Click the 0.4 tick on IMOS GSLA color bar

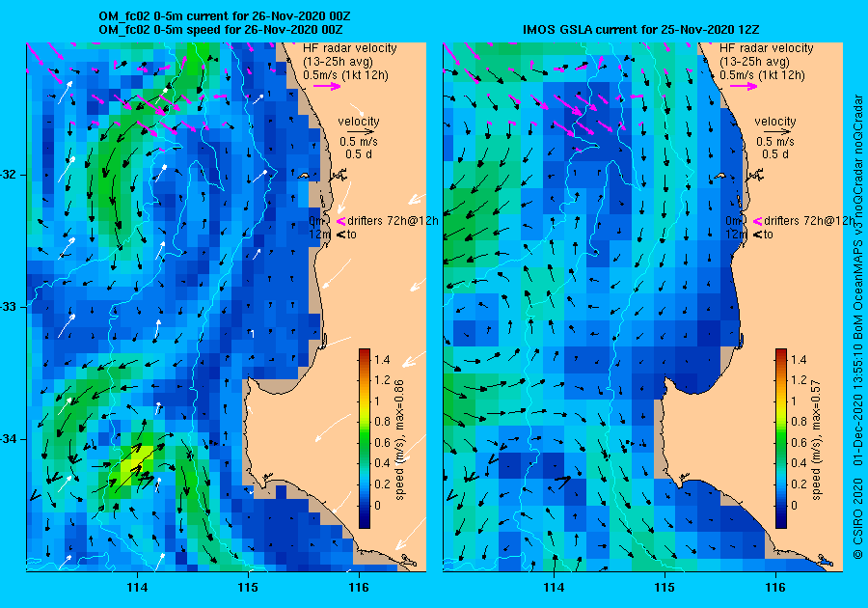tap(799, 463)
